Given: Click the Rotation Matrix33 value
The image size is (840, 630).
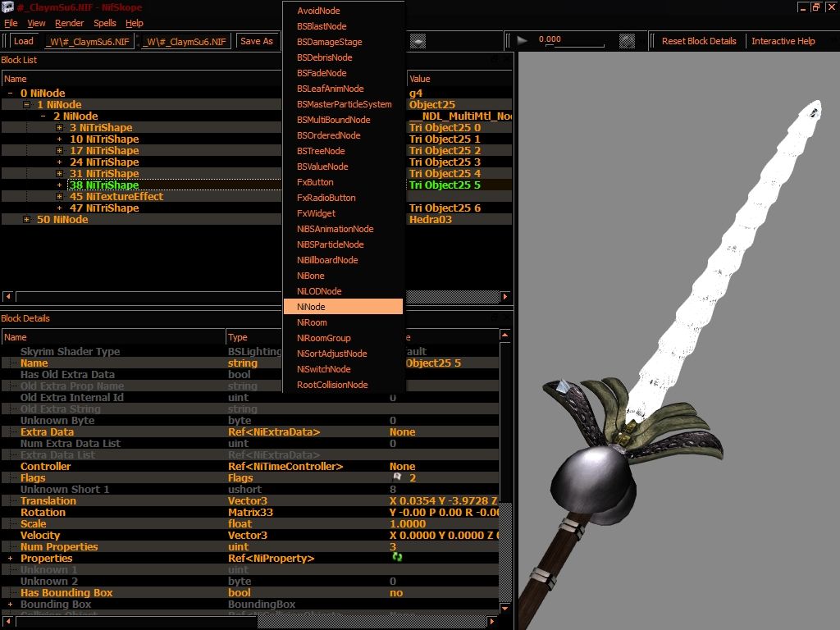Looking at the screenshot, I should click(444, 513).
